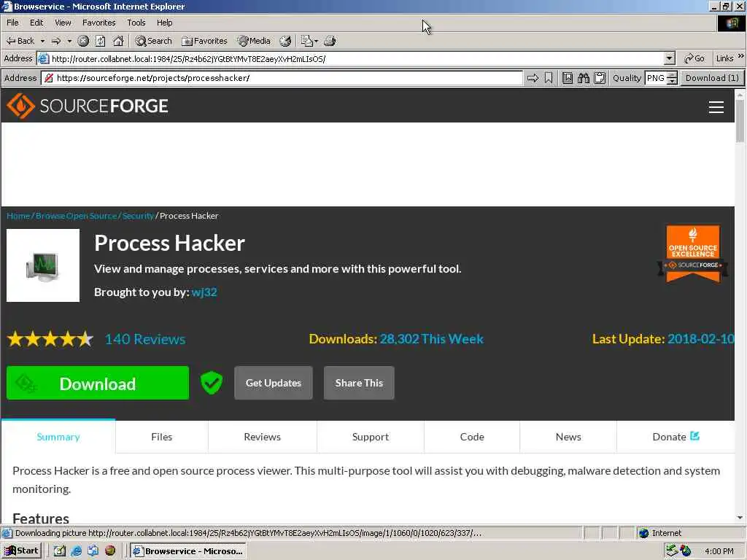Click Process Hacker project icon thumbnail
Viewport: 747px width, 560px height.
[43, 265]
